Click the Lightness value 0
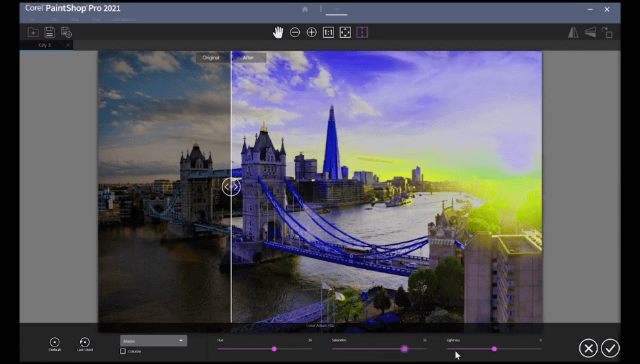Image resolution: width=640 pixels, height=364 pixels. 540,340
